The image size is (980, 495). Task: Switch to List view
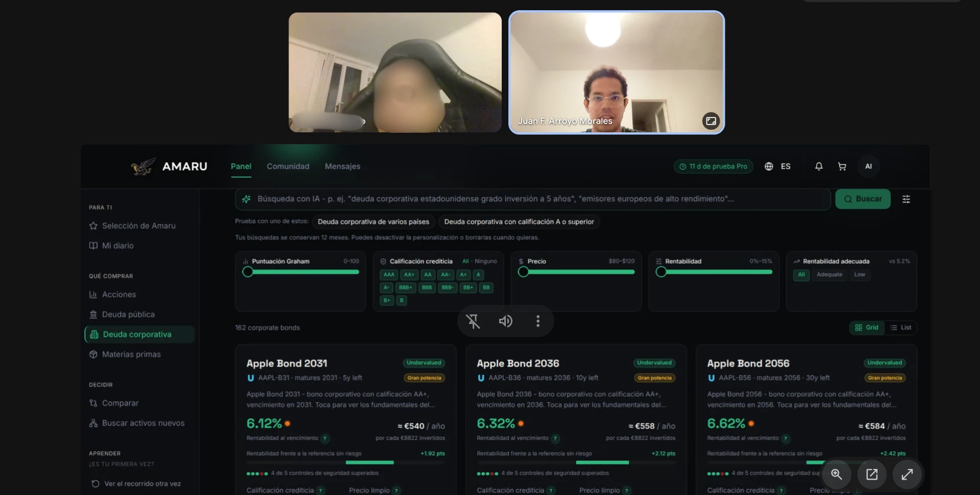point(901,327)
